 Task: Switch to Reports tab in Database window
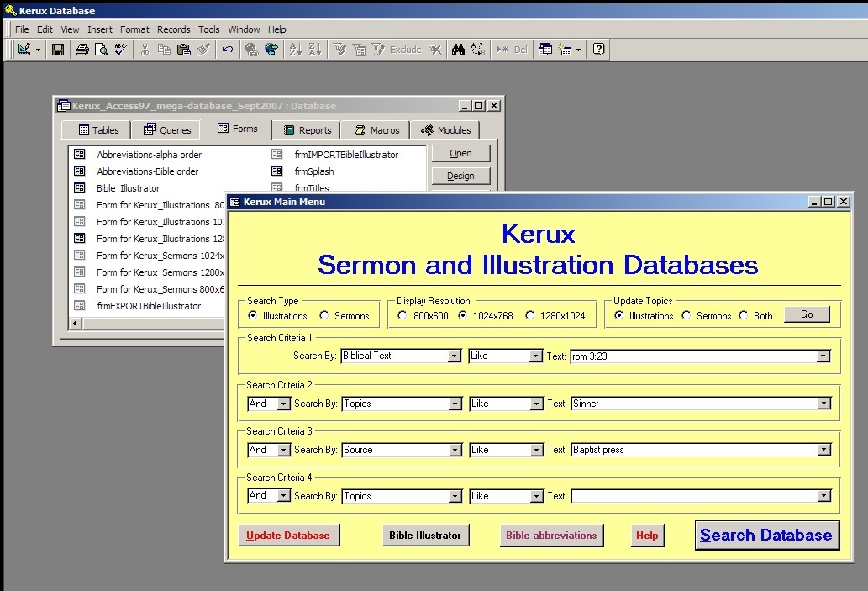pos(308,129)
